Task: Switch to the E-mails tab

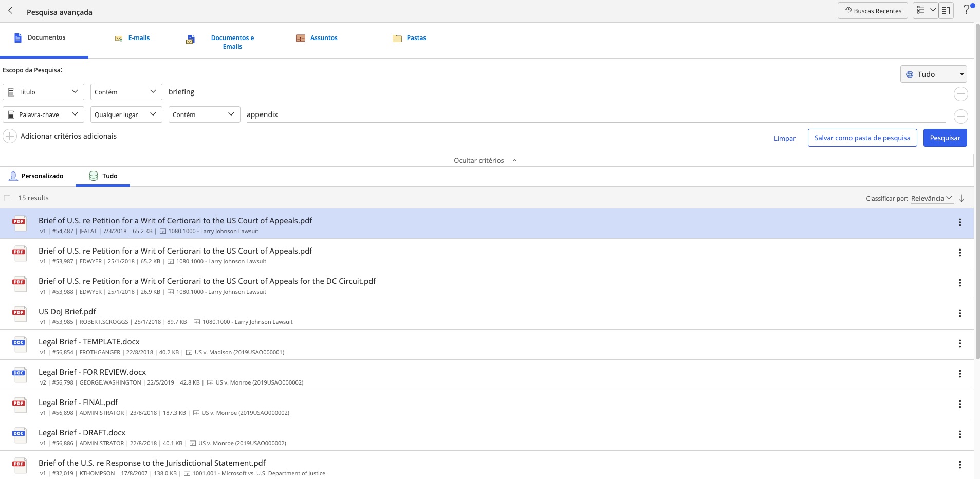Action: click(133, 38)
